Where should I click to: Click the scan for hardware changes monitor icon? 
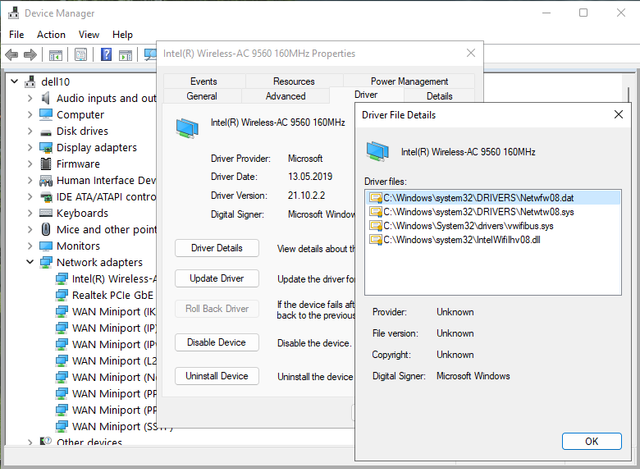point(150,55)
